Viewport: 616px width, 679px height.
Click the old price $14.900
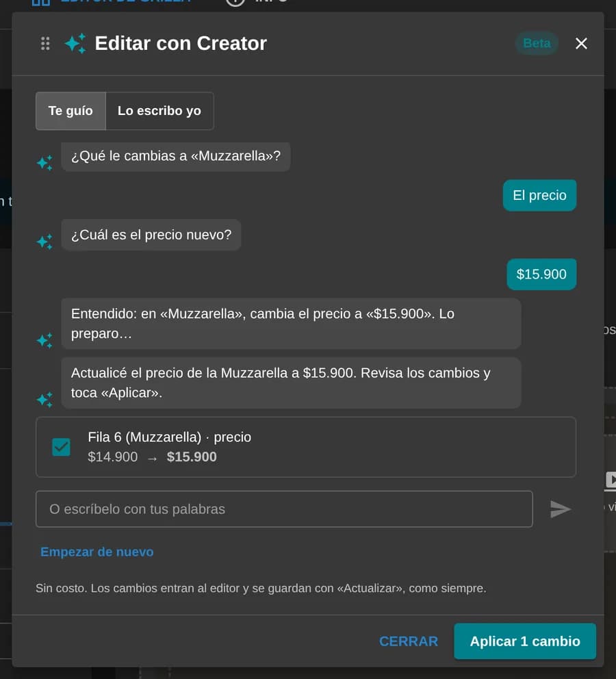pyautogui.click(x=112, y=457)
